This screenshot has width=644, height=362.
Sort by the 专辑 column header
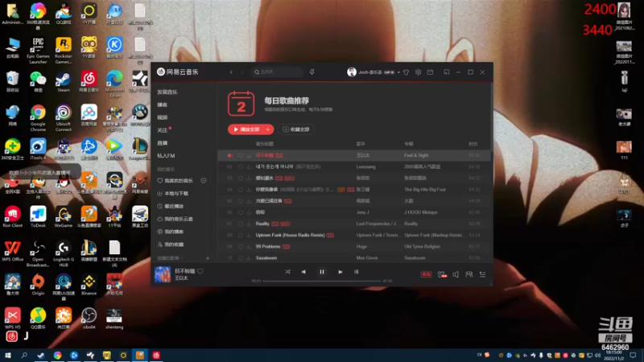tap(409, 144)
